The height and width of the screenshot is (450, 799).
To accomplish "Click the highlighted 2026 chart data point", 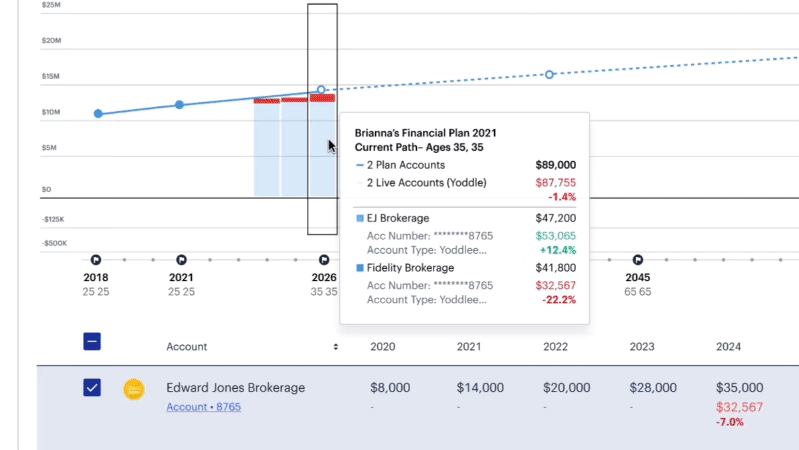I will [x=321, y=90].
